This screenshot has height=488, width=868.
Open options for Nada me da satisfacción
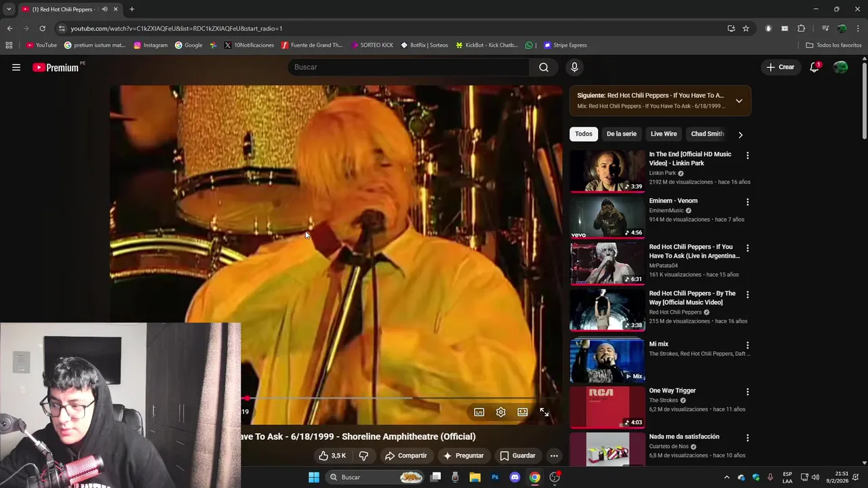click(x=747, y=438)
